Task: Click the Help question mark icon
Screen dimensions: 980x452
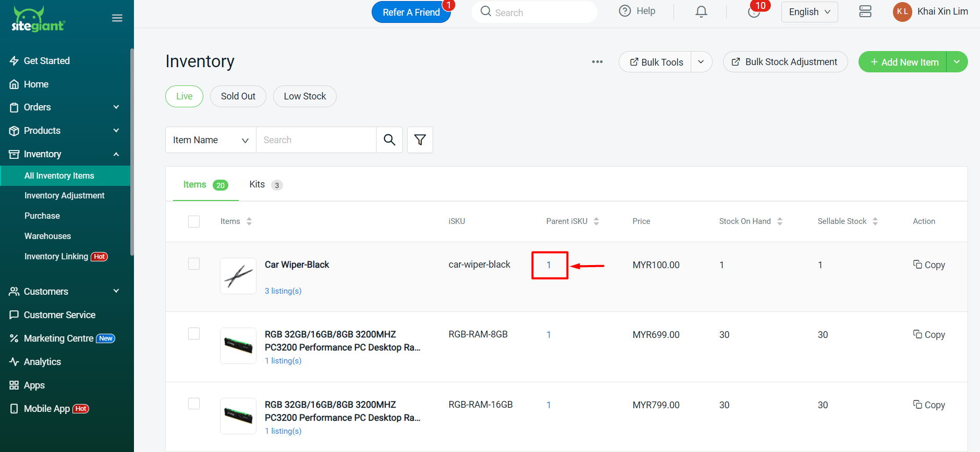Action: click(624, 11)
